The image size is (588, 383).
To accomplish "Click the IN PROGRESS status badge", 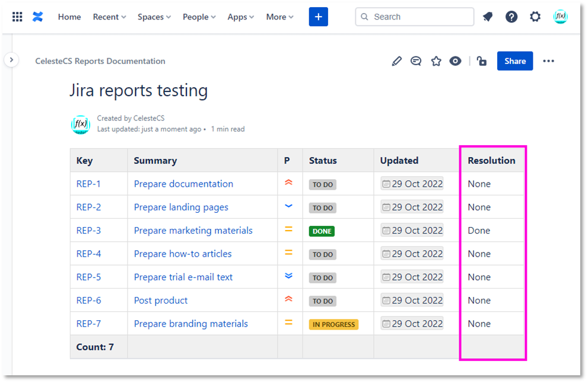I will pyautogui.click(x=333, y=324).
